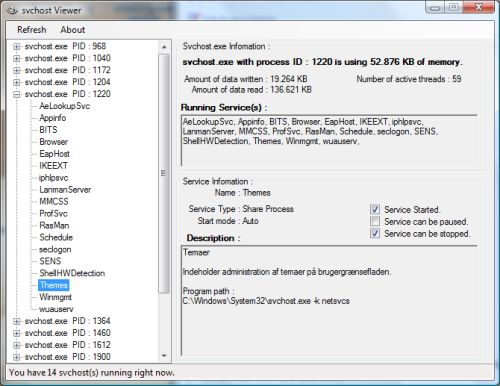Click svchost.exe PID : 968 label

pos(65,46)
